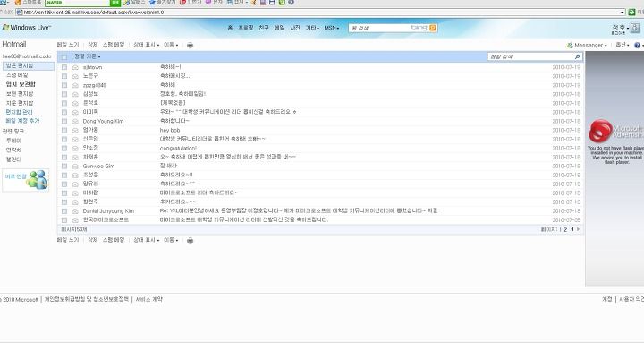
Task: Open the 상태 표시 dropdown in the top toolbar
Action: pyautogui.click(x=146, y=45)
